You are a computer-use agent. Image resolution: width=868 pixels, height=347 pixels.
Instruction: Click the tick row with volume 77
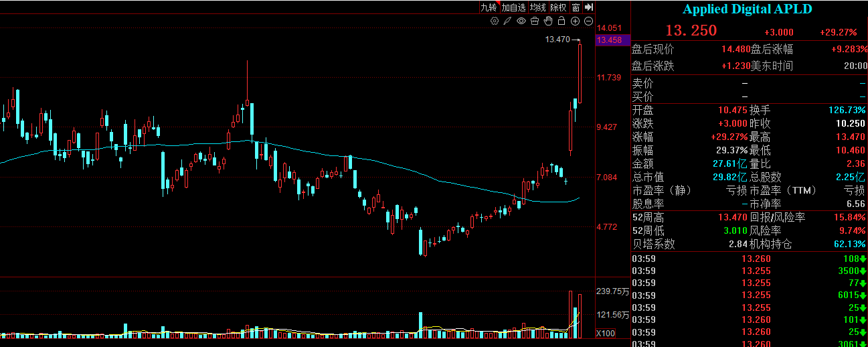coord(749,283)
